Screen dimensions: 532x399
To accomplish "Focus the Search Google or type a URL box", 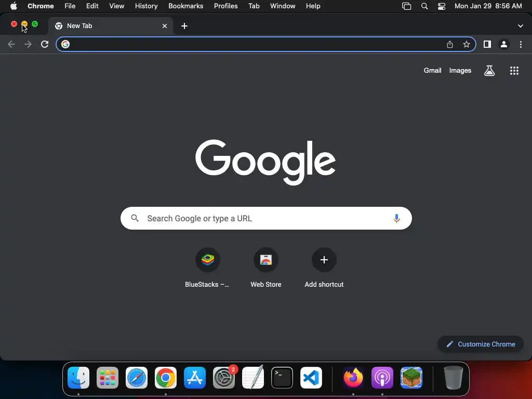I will pos(266,218).
